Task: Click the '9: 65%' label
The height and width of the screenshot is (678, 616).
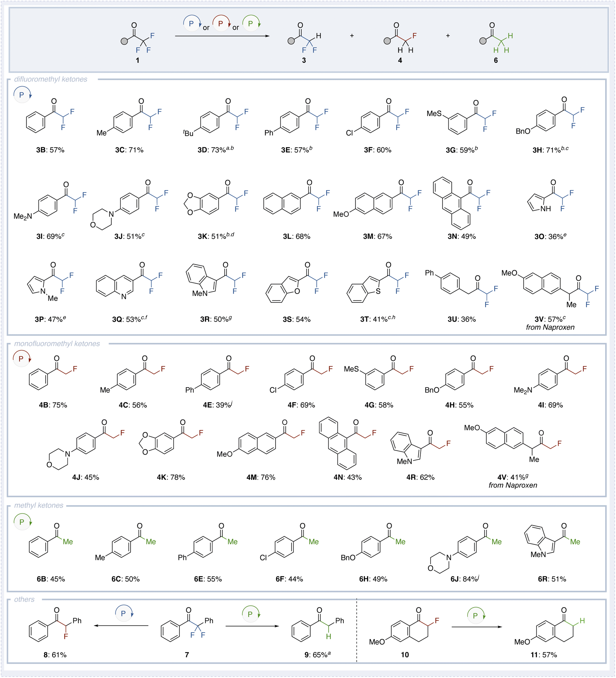Action: click(318, 655)
